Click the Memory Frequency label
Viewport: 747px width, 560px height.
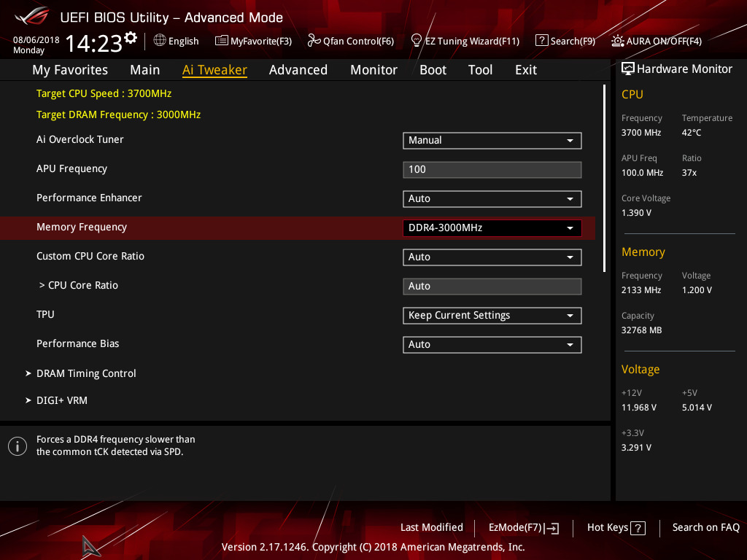82,227
